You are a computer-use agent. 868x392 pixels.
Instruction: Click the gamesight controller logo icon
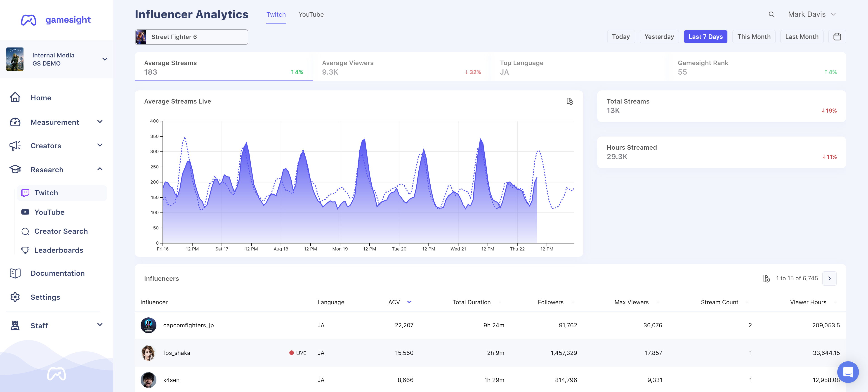coord(29,20)
